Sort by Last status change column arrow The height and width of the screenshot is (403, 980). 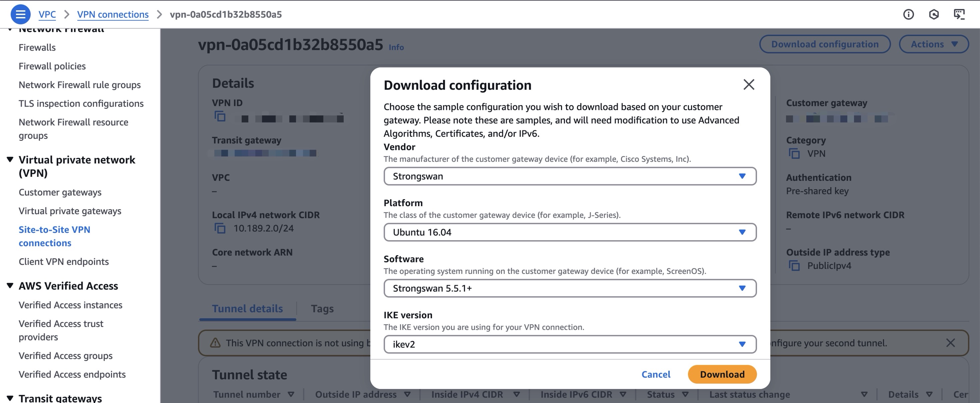click(864, 394)
